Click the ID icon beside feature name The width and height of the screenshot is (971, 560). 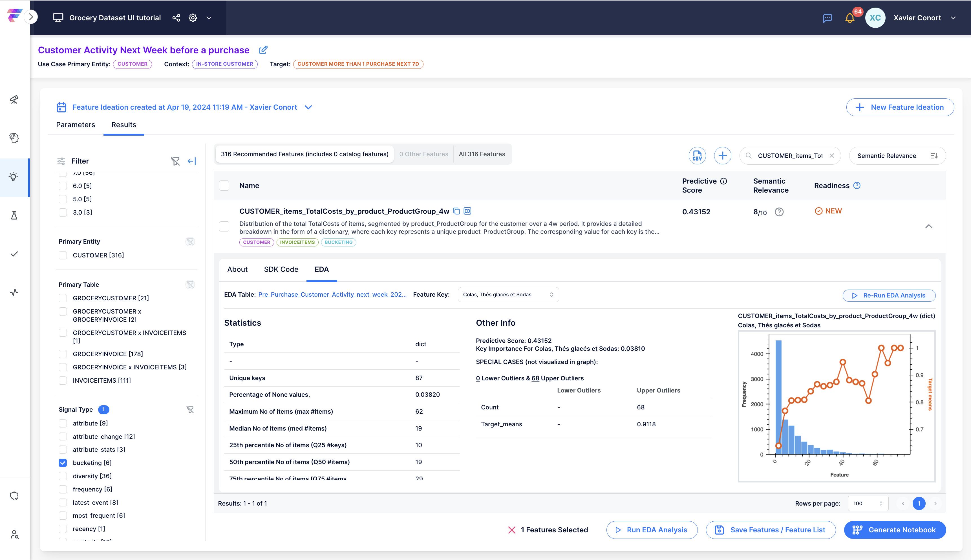[x=467, y=211]
